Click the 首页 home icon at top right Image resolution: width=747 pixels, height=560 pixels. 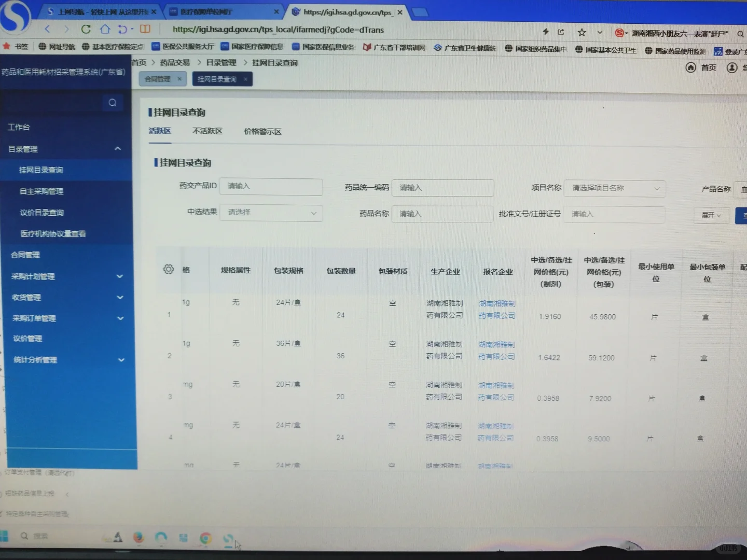[x=691, y=67]
